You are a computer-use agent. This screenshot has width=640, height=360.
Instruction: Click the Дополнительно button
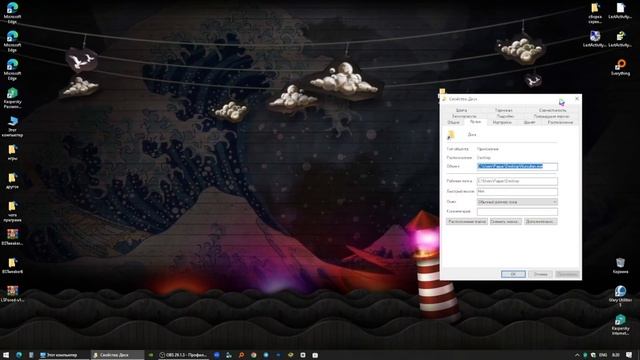click(540, 222)
